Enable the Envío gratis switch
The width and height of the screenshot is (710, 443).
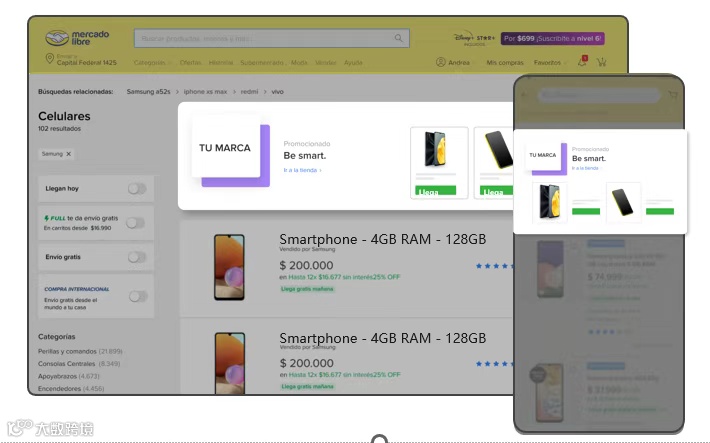tap(137, 257)
